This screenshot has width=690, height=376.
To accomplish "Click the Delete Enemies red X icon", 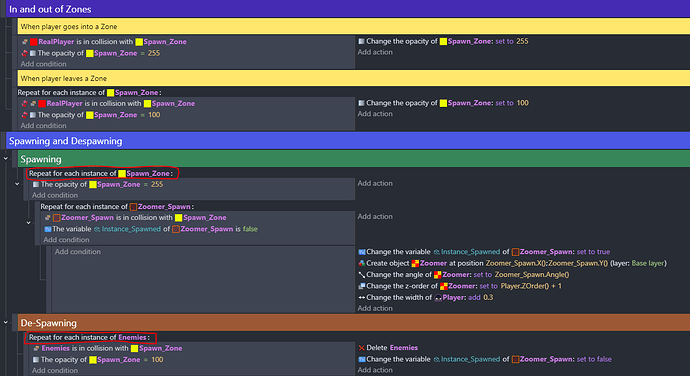I will 362,348.
